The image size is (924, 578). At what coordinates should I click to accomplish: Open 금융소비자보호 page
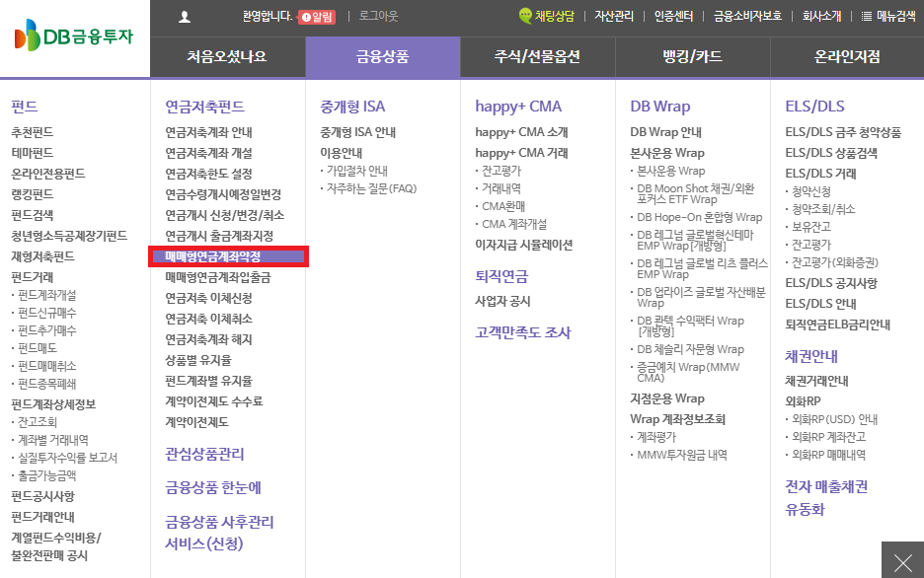click(x=747, y=17)
